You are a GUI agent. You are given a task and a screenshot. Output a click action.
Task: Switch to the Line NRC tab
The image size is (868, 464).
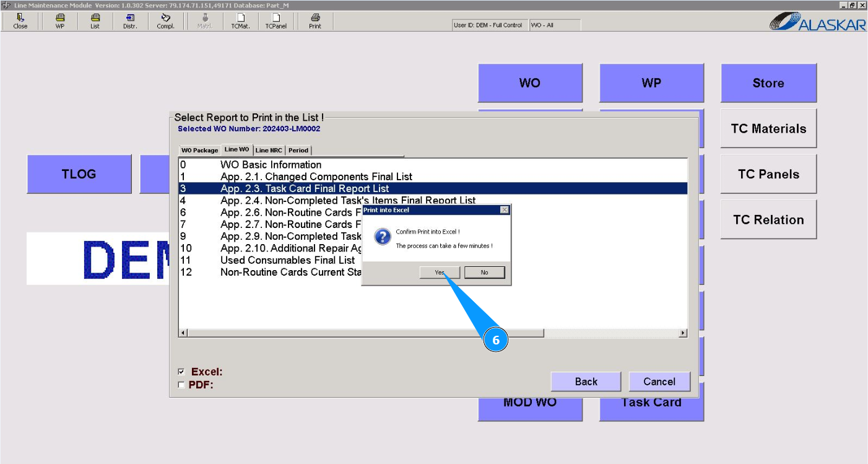coord(269,150)
